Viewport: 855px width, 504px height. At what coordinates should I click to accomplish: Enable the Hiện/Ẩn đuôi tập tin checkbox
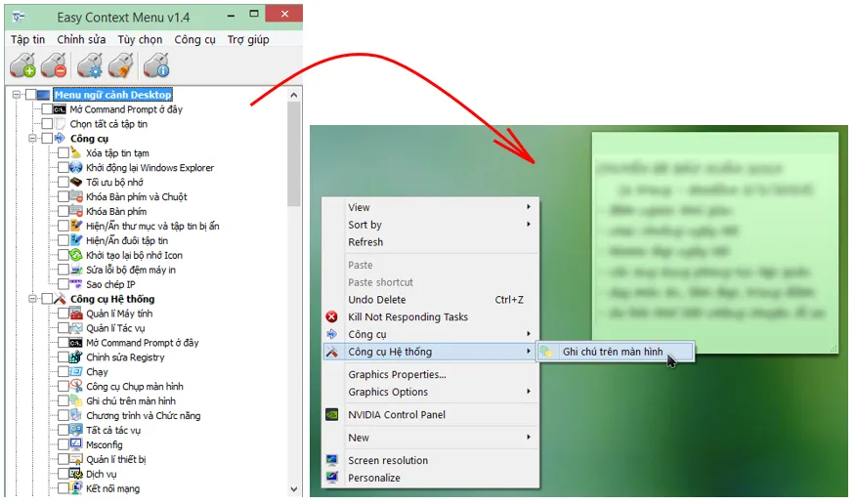coord(64,240)
